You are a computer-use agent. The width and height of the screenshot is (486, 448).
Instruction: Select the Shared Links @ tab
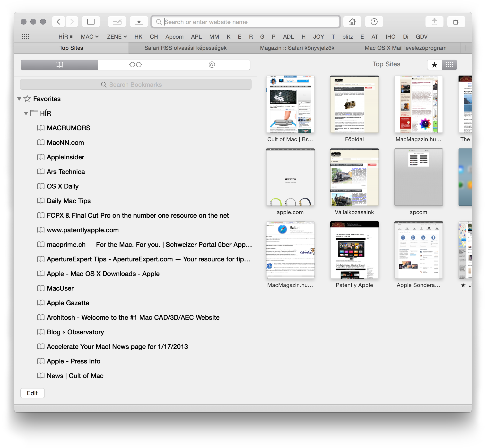(212, 65)
